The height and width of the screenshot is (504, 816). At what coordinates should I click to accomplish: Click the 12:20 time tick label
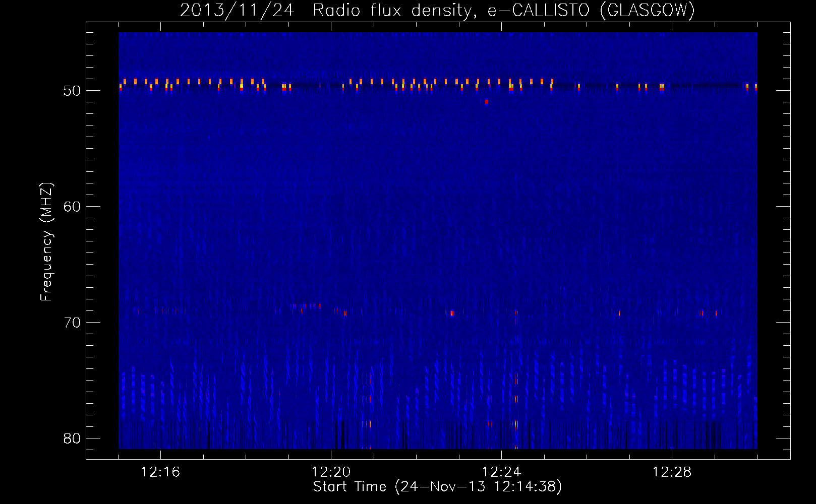(x=331, y=472)
